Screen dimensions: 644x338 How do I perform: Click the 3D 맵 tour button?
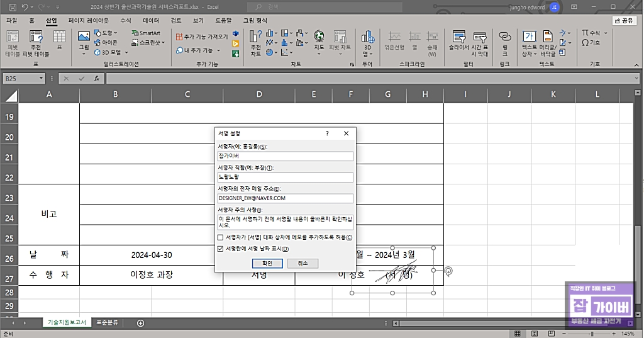point(367,43)
